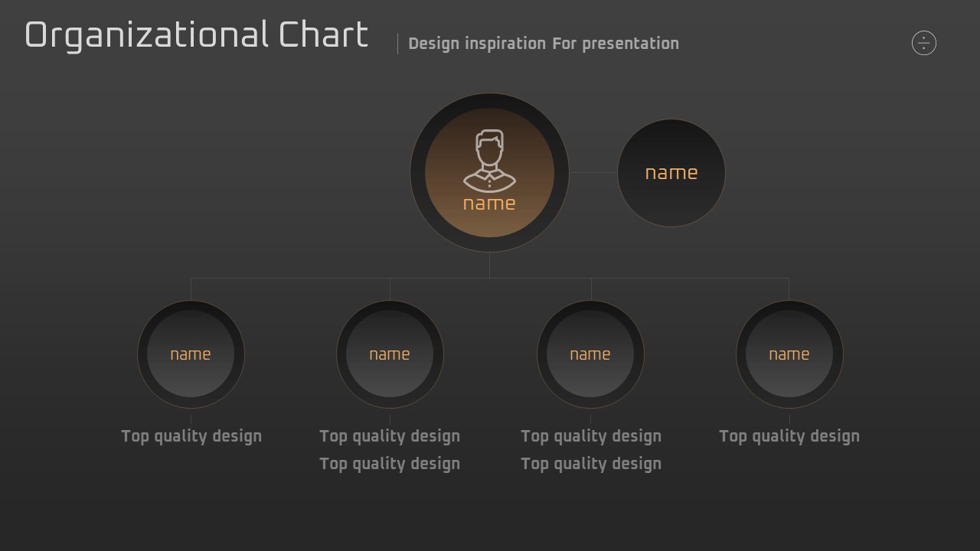The image size is (980, 551).
Task: Click the 'Organizational Chart' title text
Action: (x=197, y=36)
